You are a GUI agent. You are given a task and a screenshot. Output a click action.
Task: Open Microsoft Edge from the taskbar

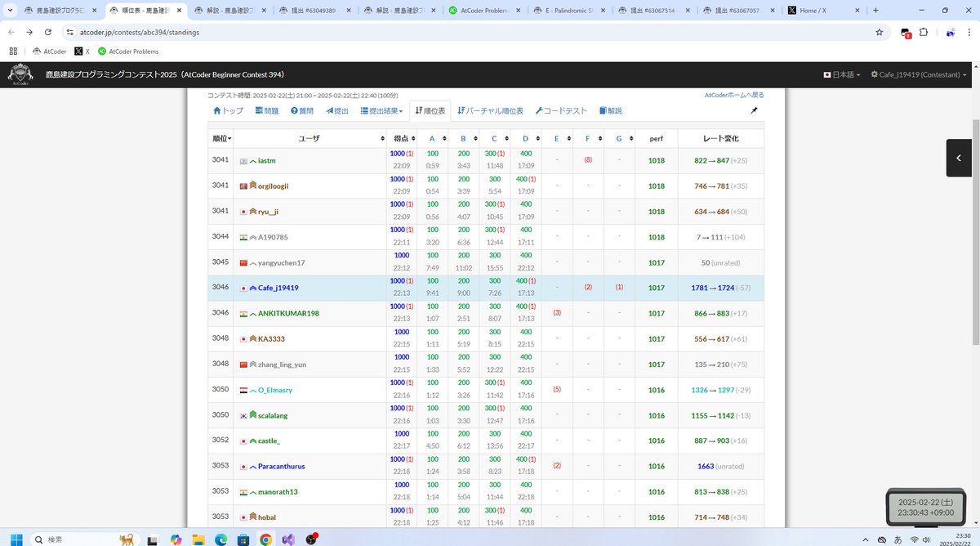tap(220, 539)
